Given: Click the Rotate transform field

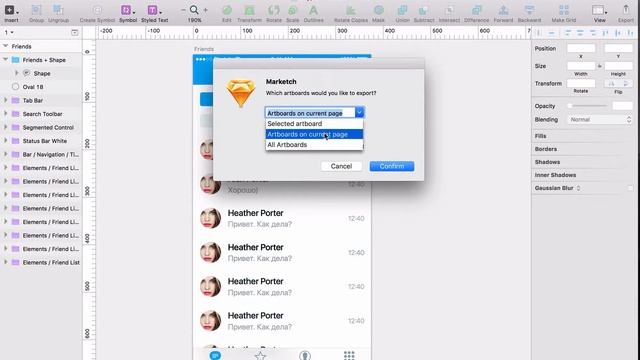Looking at the screenshot, I should tap(581, 83).
